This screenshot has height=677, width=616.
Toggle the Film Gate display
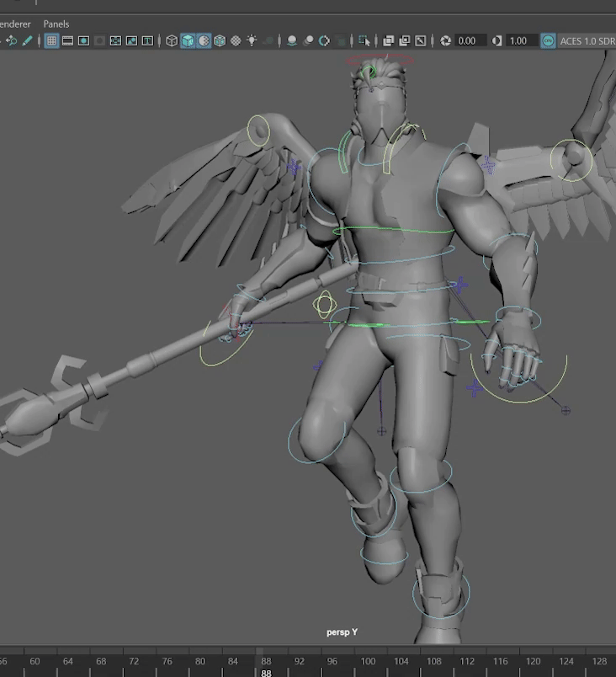coord(67,41)
